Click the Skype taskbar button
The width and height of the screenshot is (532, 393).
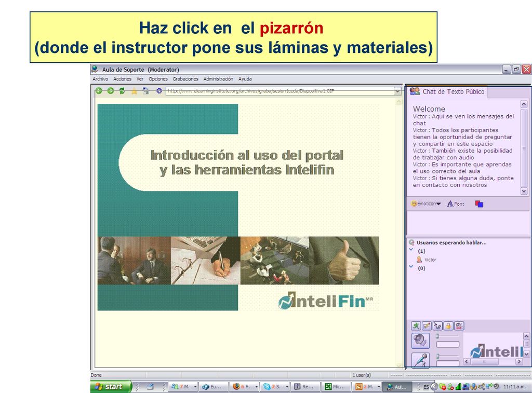[275, 387]
